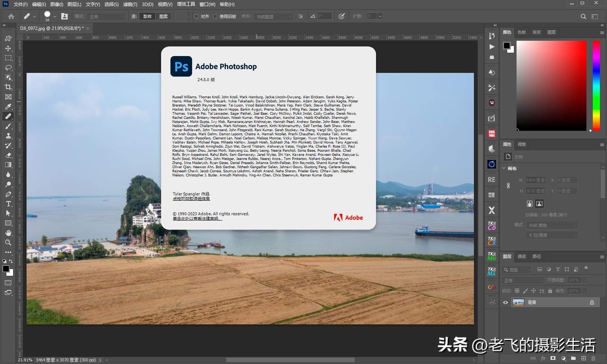Select the Brush tool
Viewport: 607px width, 364px height.
tap(8, 126)
